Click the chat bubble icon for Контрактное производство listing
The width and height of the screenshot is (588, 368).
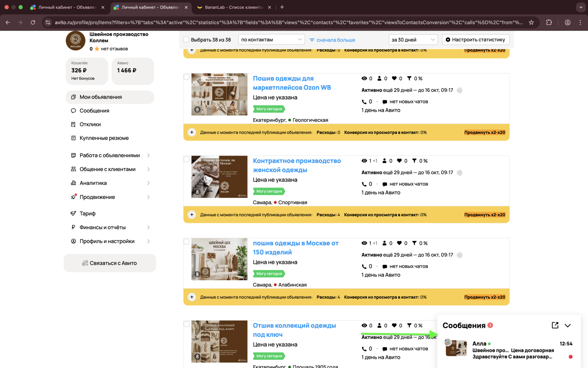385,184
